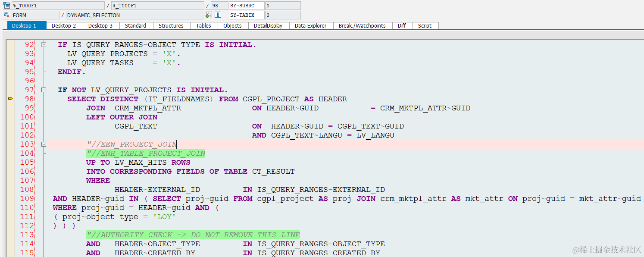Click the SY-TABIX value field
Viewport: 644px width, 257px height.
[283, 15]
